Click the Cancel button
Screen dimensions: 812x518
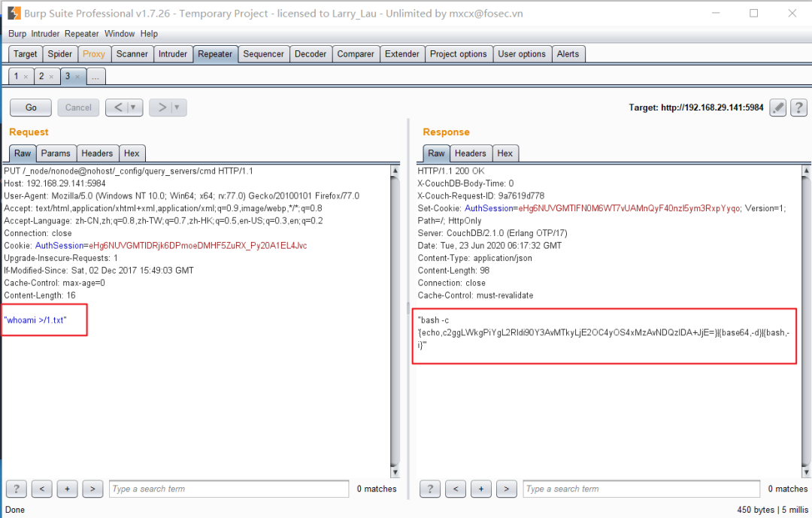tap(78, 108)
